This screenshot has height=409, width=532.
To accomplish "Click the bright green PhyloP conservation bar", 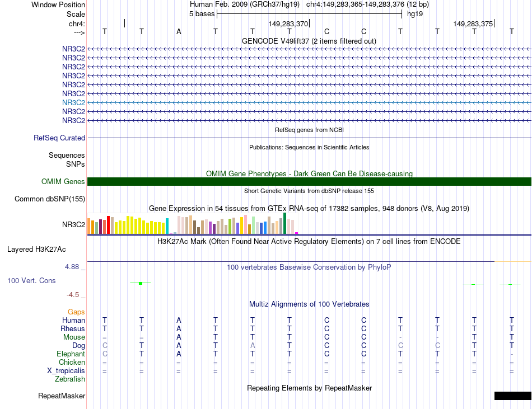I will tap(141, 283).
